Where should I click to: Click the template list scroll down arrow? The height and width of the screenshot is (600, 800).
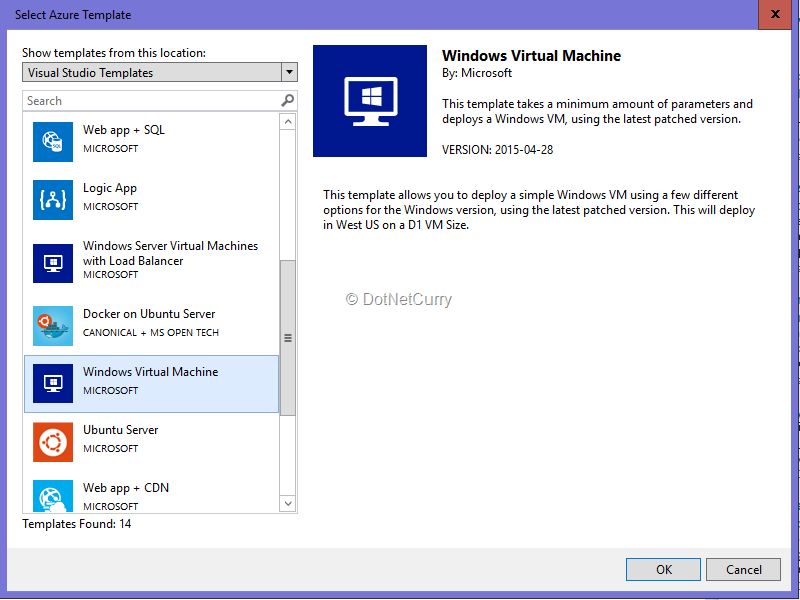(x=288, y=504)
